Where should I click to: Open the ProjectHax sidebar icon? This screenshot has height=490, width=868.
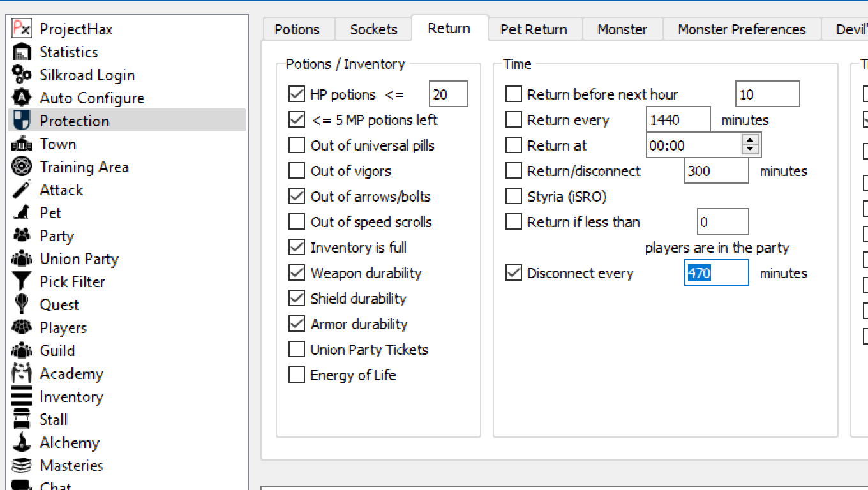coord(22,29)
